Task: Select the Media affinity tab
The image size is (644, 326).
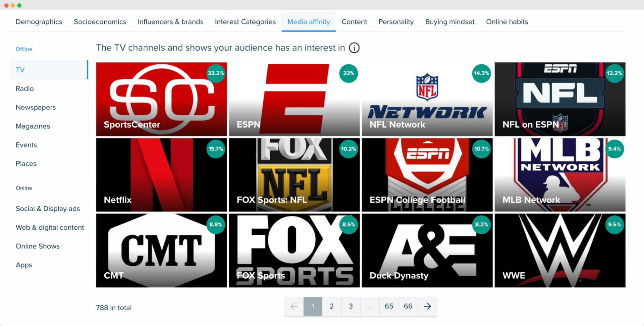Action: (309, 22)
